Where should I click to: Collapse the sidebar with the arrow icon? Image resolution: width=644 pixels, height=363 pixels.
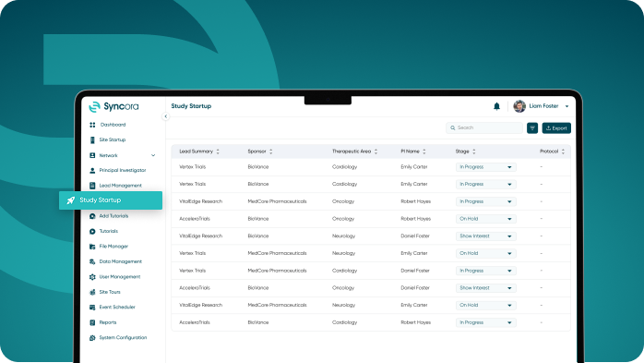click(x=165, y=116)
